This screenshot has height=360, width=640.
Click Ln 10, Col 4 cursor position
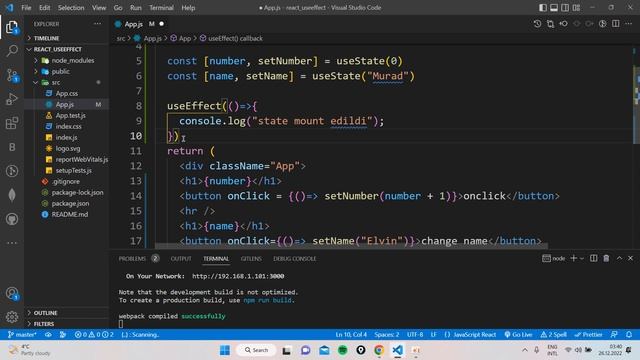351,335
